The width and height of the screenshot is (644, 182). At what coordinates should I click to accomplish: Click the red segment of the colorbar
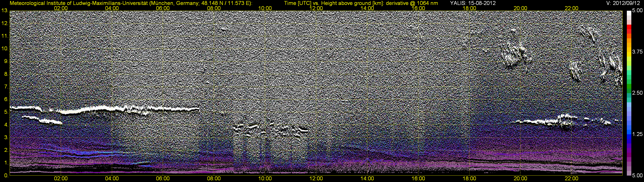(629, 27)
